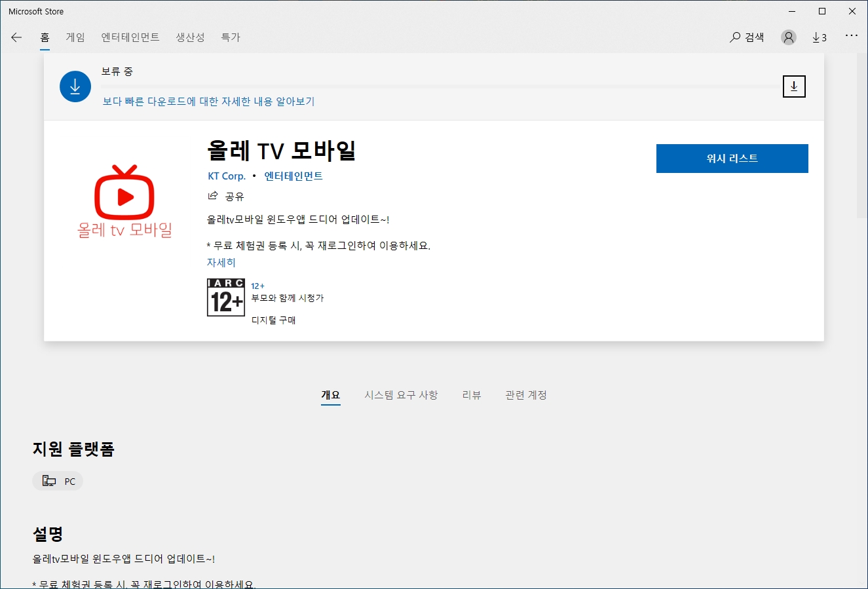
Task: Go back with the arrow icon
Action: click(16, 37)
